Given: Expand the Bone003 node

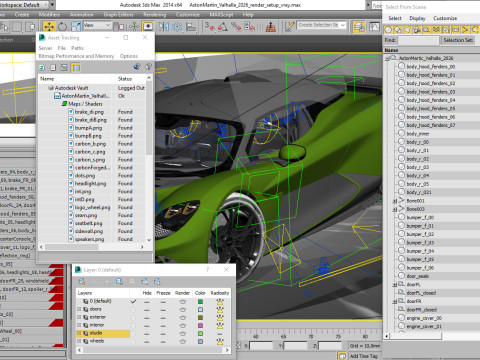Looking at the screenshot, I should (394, 209).
